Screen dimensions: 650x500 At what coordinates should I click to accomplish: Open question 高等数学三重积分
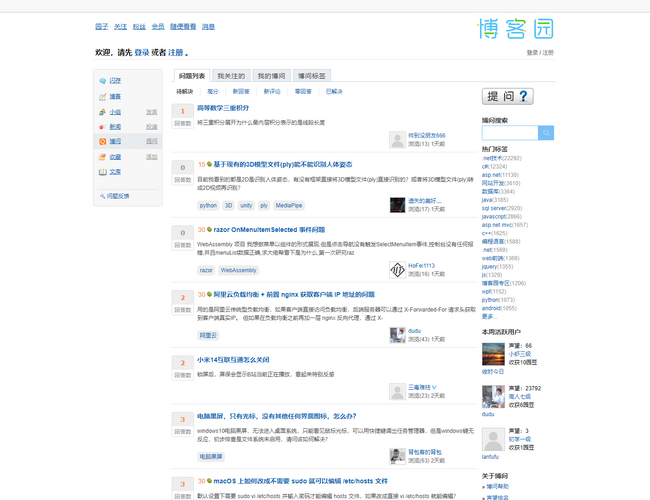223,107
